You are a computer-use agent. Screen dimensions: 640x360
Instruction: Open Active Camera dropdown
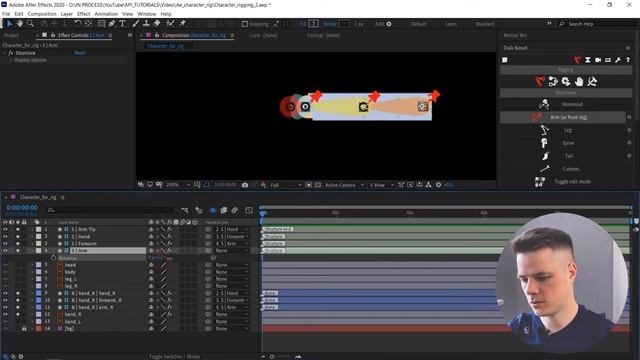344,185
